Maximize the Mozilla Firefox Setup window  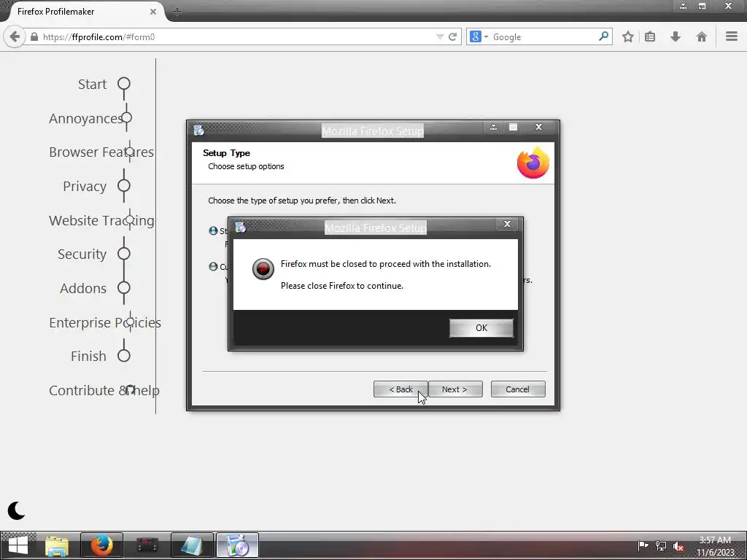coord(513,127)
